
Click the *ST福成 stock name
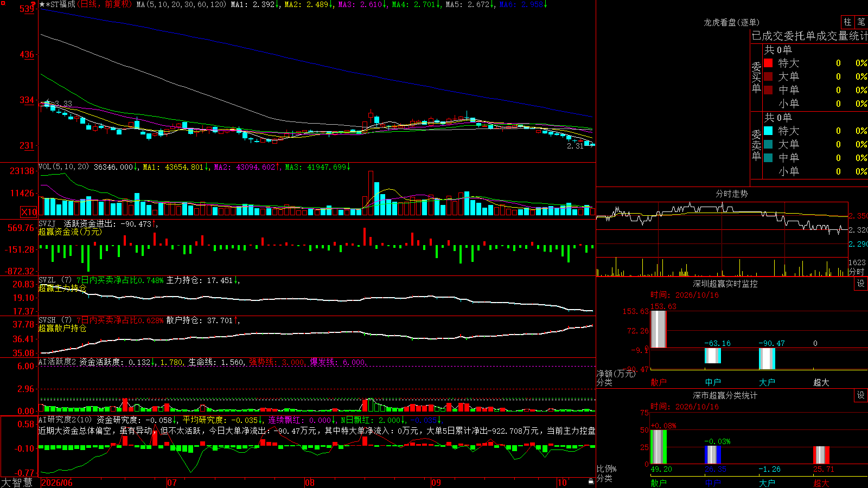61,4
